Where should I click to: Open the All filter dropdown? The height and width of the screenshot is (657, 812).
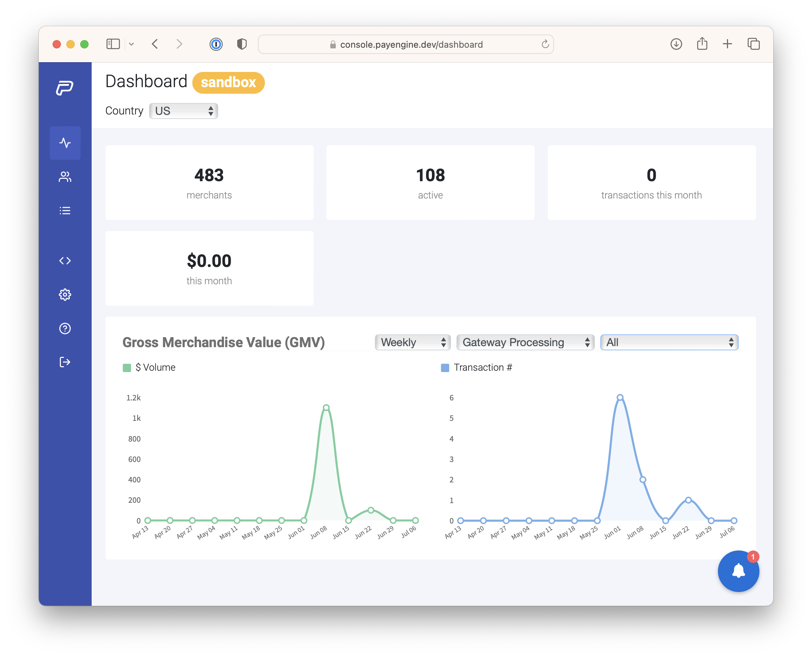pyautogui.click(x=669, y=342)
